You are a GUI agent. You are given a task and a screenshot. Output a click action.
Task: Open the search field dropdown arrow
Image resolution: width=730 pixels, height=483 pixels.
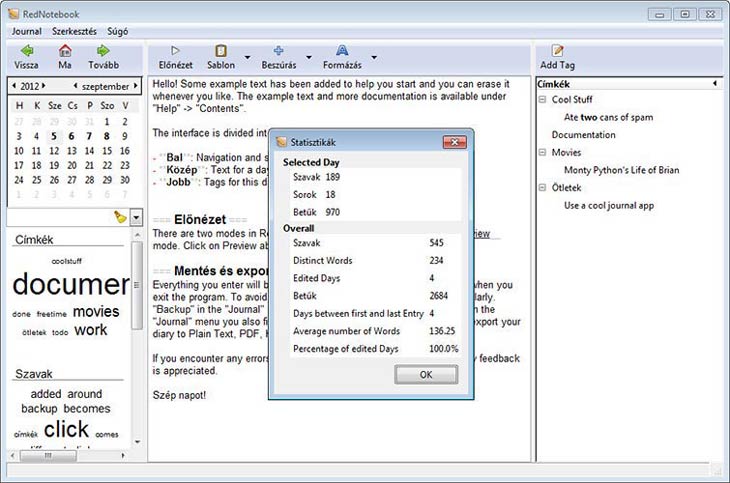coord(136,216)
